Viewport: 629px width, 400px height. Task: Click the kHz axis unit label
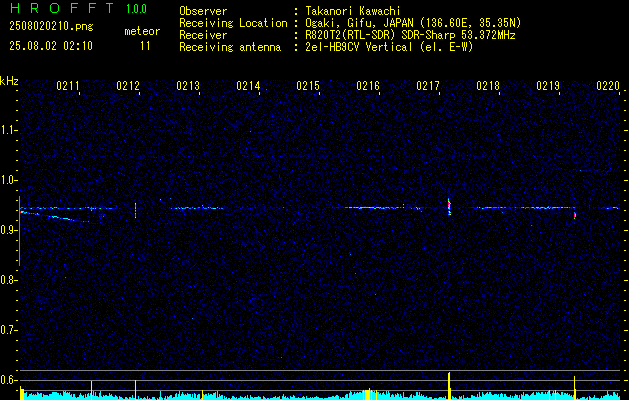pos(9,81)
